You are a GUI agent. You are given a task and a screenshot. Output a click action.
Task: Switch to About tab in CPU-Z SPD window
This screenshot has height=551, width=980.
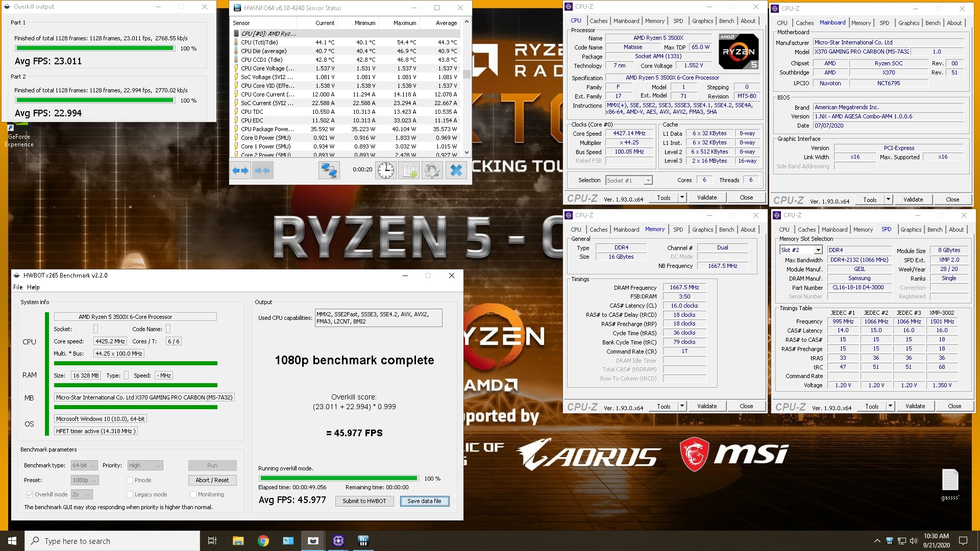[956, 230]
